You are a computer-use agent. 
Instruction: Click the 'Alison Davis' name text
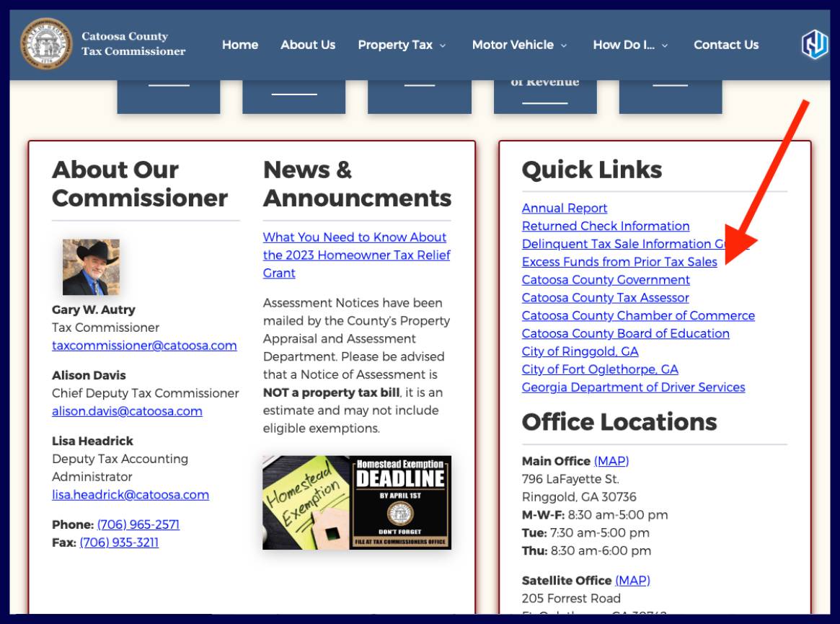(x=89, y=375)
